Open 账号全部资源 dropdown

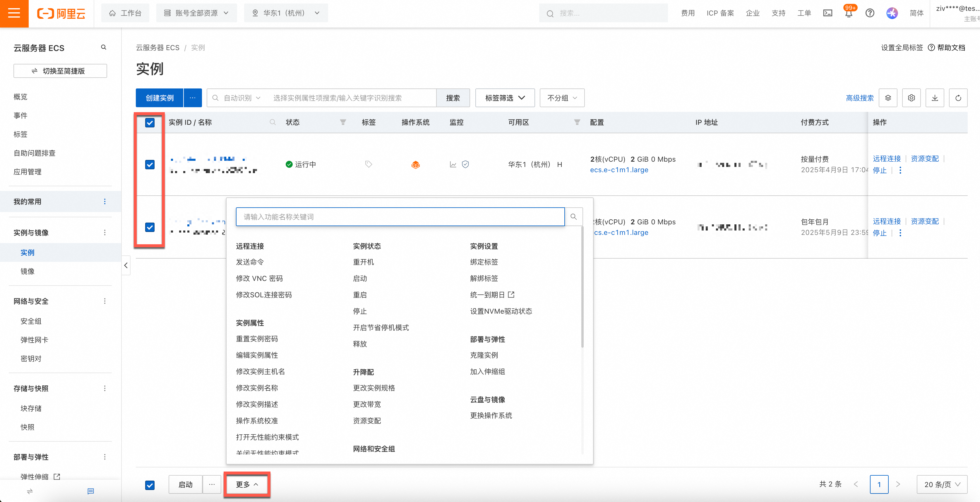click(x=196, y=13)
